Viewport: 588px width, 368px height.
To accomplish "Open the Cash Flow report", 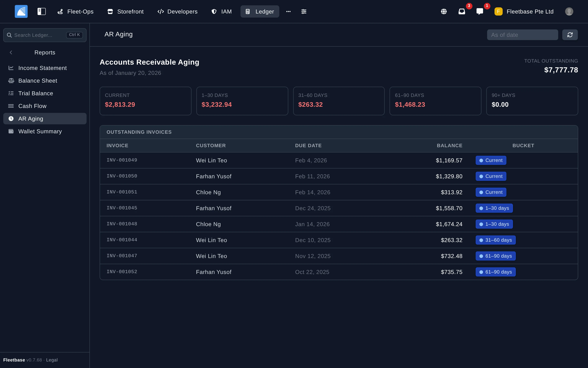I will pyautogui.click(x=45, y=106).
